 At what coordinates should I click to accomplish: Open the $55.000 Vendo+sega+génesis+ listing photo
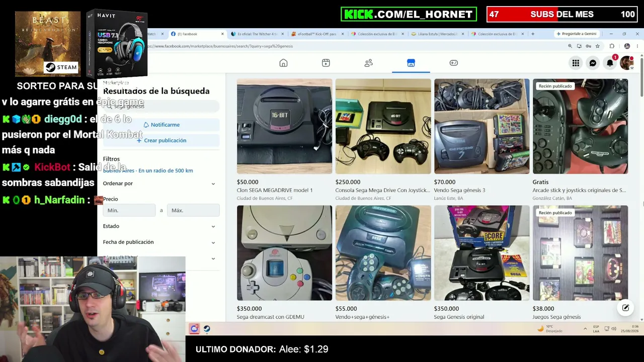(x=383, y=253)
